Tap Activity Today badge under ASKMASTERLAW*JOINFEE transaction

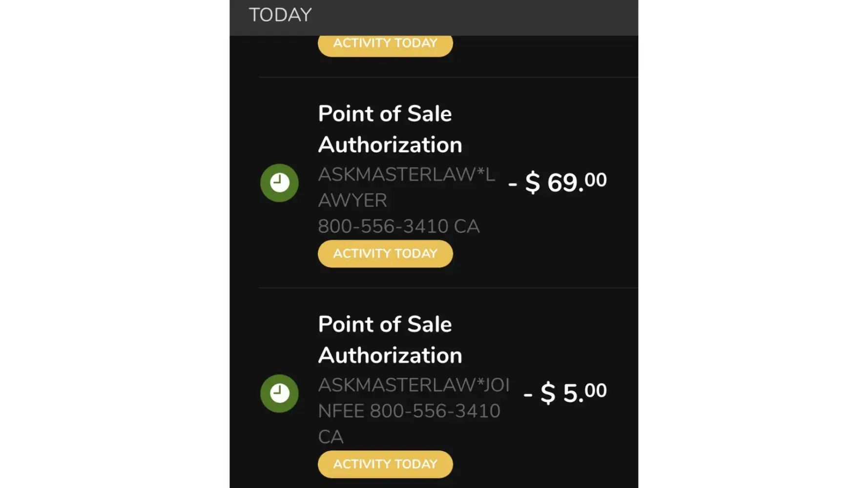385,464
